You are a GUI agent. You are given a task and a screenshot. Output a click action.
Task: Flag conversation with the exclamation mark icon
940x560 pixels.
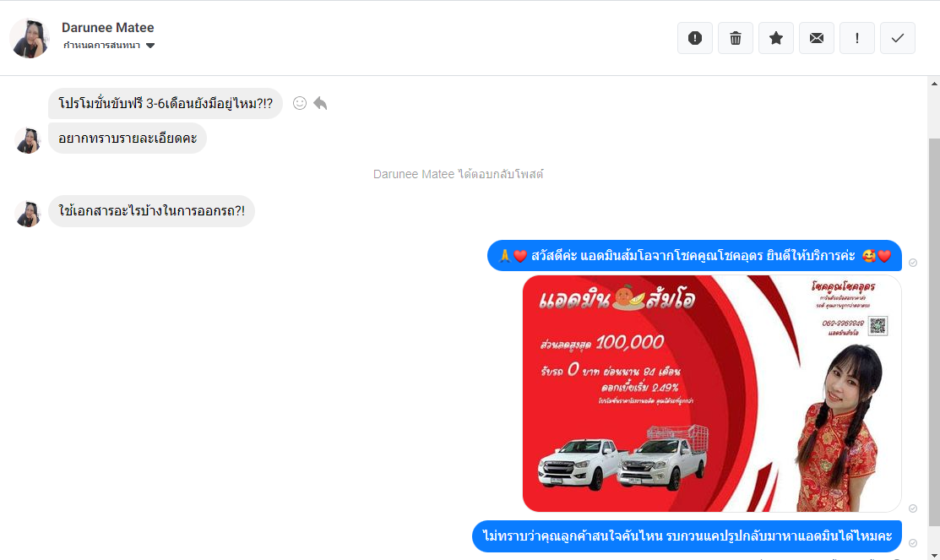[x=857, y=38]
